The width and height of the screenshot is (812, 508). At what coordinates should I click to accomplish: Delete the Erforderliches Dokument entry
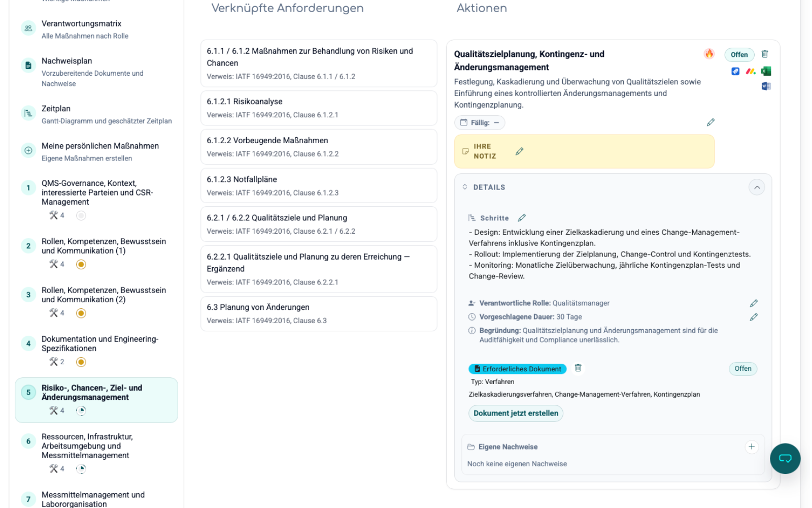[x=578, y=368]
